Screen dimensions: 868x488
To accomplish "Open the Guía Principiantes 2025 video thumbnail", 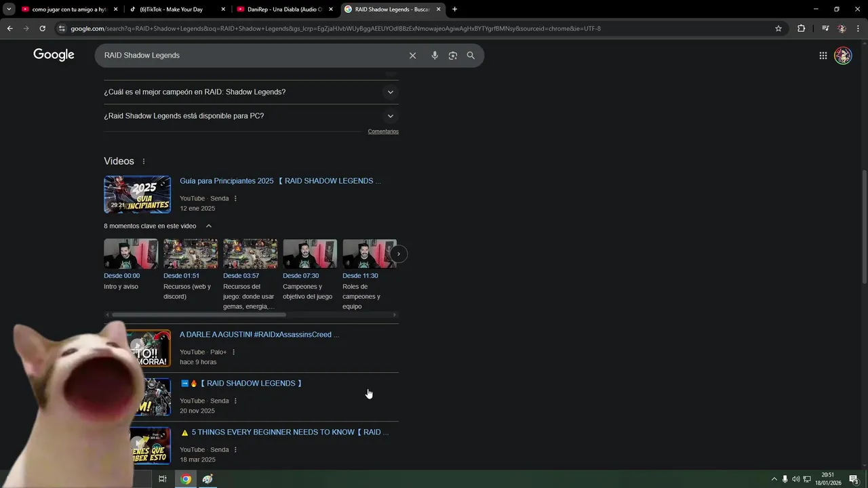I will (x=137, y=195).
